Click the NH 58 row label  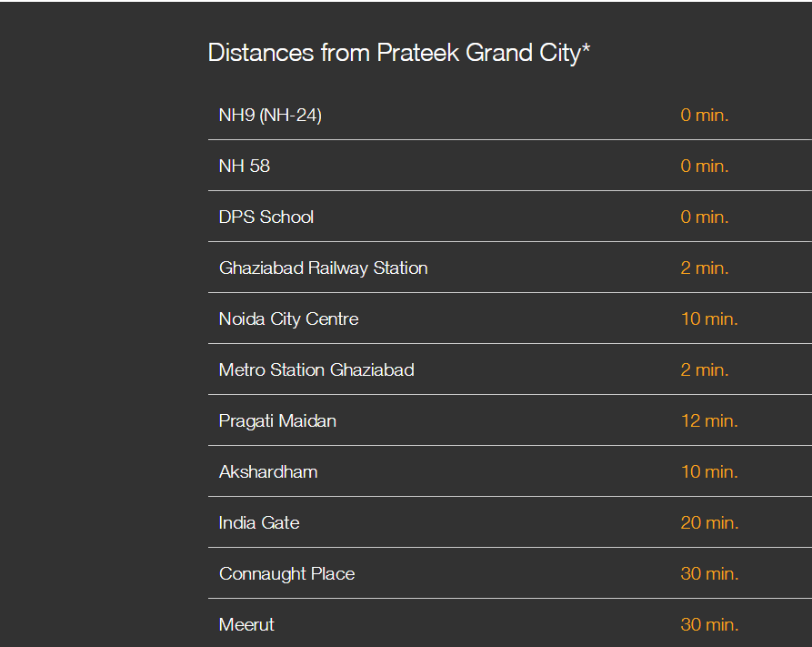[245, 167]
